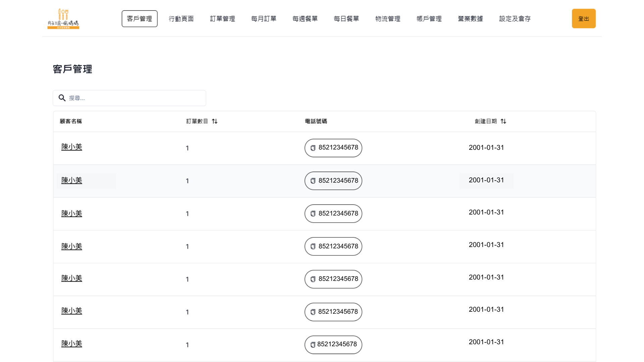
Task: Copy phone number in last row
Action: 313,345
